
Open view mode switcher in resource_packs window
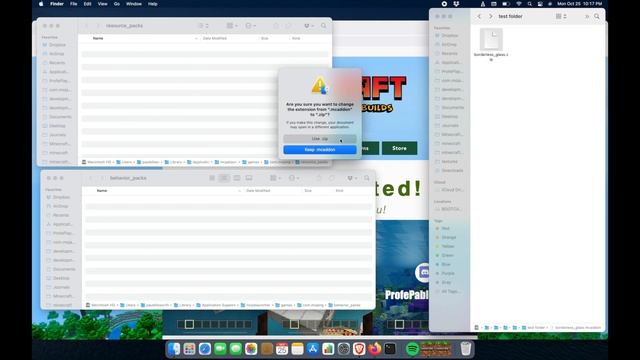[203, 26]
